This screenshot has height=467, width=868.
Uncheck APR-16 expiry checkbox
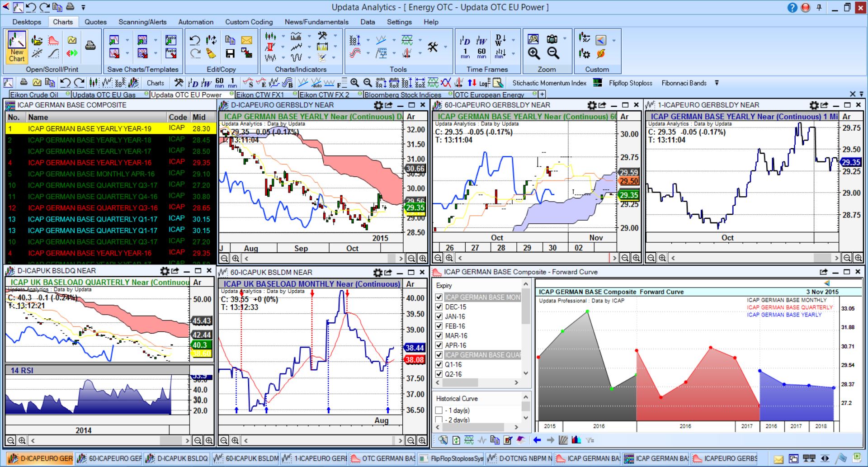click(x=439, y=345)
